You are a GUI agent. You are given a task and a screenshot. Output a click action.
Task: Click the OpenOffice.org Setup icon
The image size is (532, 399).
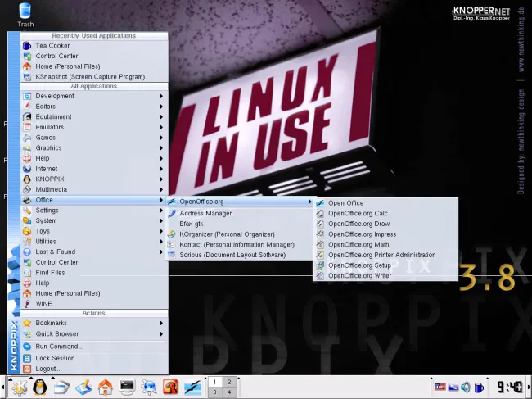point(320,265)
